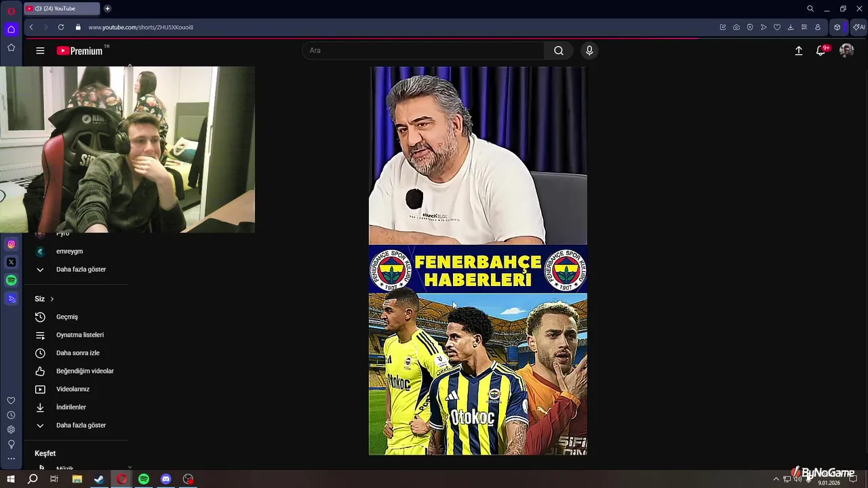Open Opera send/flow arrow icon
The width and height of the screenshot is (868, 488).
764,27
